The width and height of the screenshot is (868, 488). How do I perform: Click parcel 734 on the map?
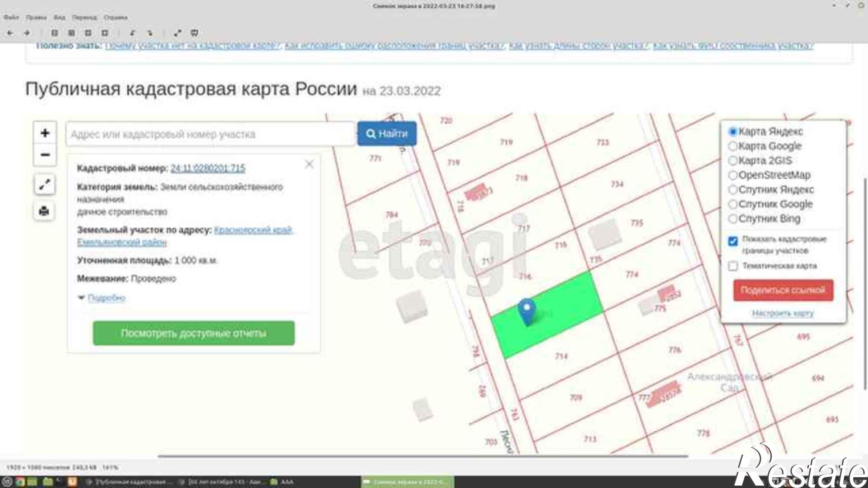click(x=617, y=184)
